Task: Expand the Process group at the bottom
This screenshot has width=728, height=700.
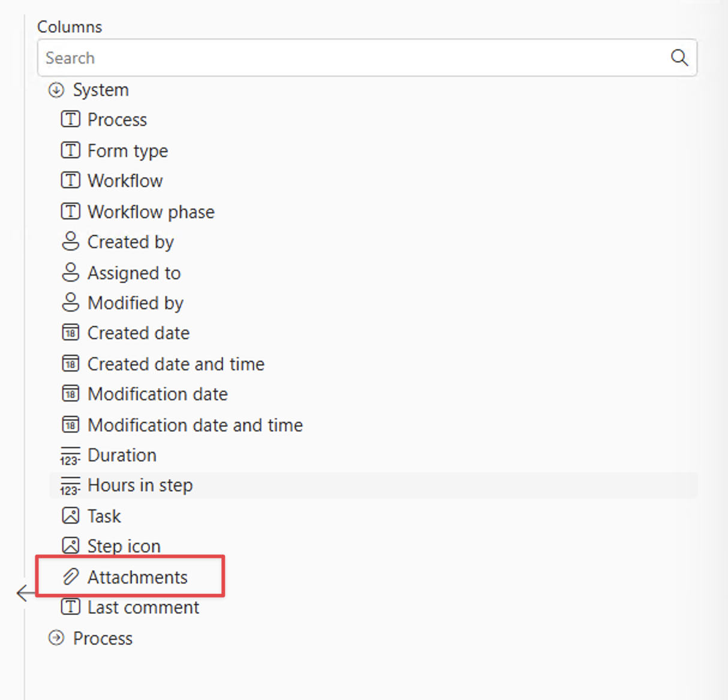Action: click(x=56, y=638)
